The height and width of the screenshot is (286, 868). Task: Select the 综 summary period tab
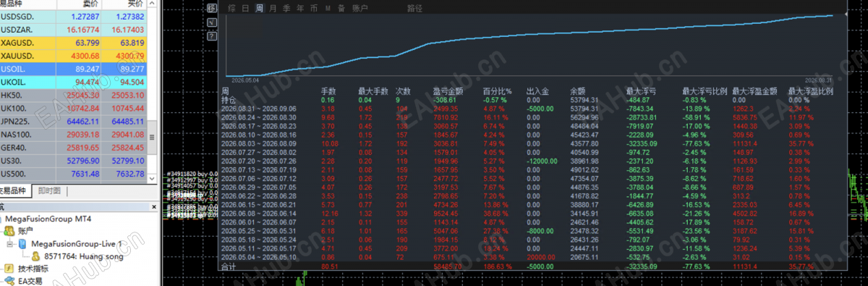coord(231,9)
